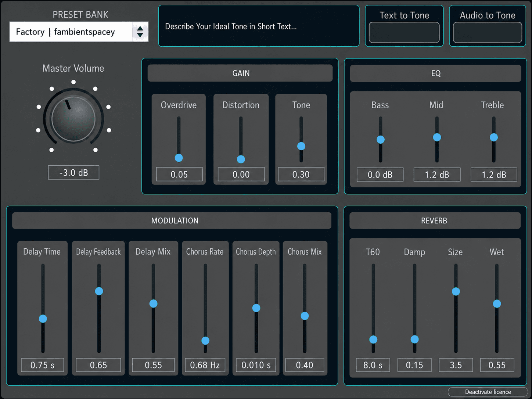Viewport: 532px width, 399px height.
Task: Click the Delay Feedback slider handle
Action: [x=99, y=291]
